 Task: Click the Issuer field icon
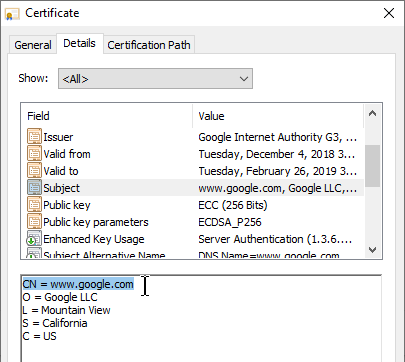[34, 137]
